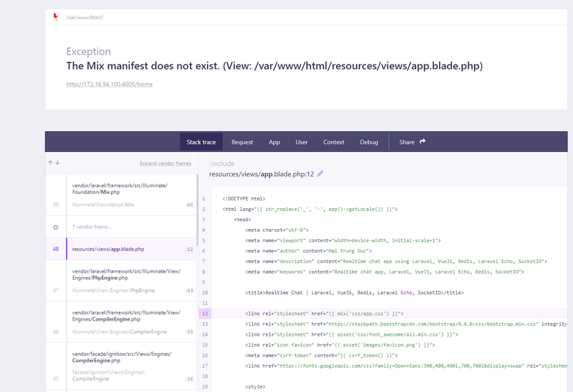Click the meta description code line
The width and height of the screenshot is (573, 392).
(x=397, y=262)
